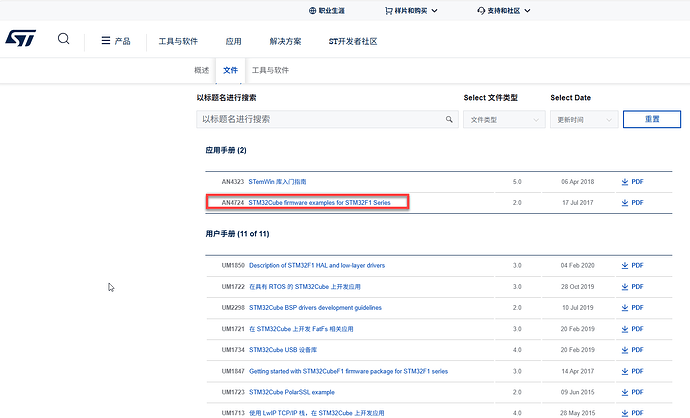
Task: Click the headset icon for 支持和社区
Action: click(x=481, y=11)
